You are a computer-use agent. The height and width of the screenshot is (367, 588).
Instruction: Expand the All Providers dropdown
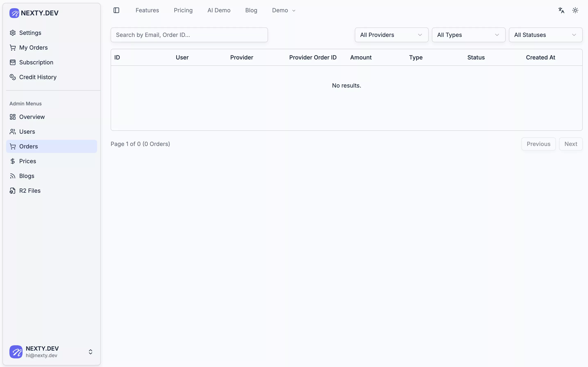coord(391,35)
